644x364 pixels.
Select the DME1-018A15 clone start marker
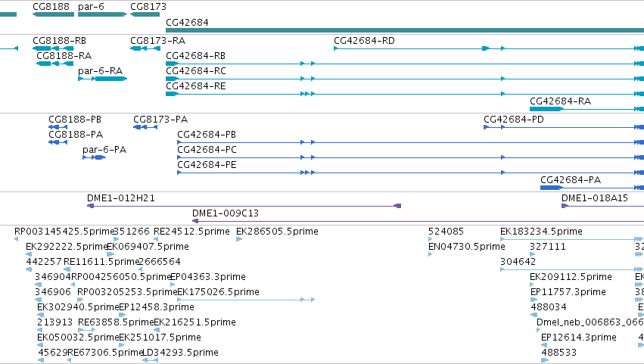[x=565, y=206]
